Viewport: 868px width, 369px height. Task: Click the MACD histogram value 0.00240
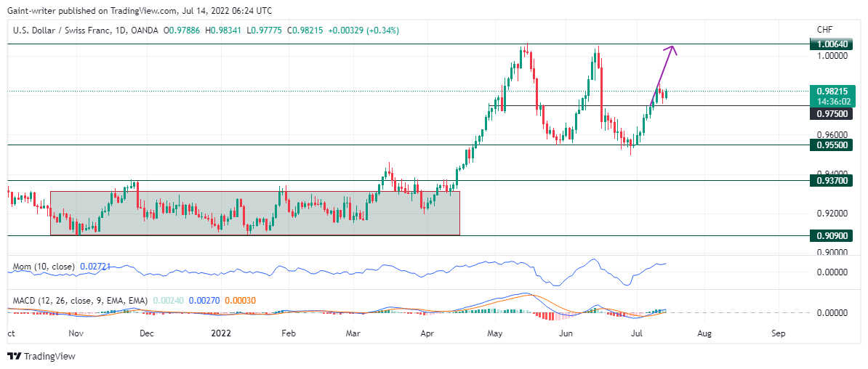166,301
